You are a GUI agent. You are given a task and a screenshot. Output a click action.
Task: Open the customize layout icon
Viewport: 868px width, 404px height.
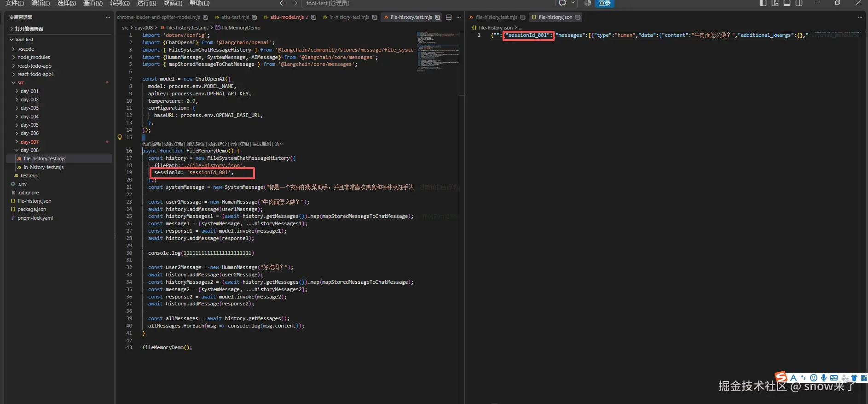click(775, 3)
